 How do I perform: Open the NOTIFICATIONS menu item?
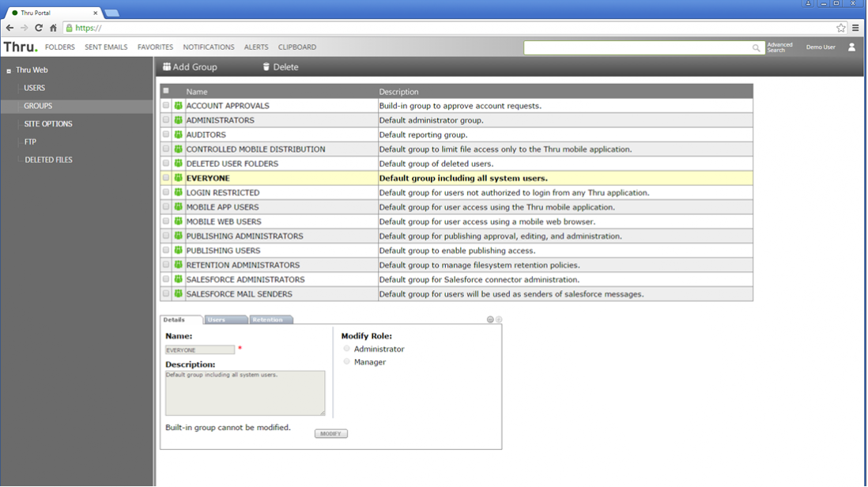(209, 47)
